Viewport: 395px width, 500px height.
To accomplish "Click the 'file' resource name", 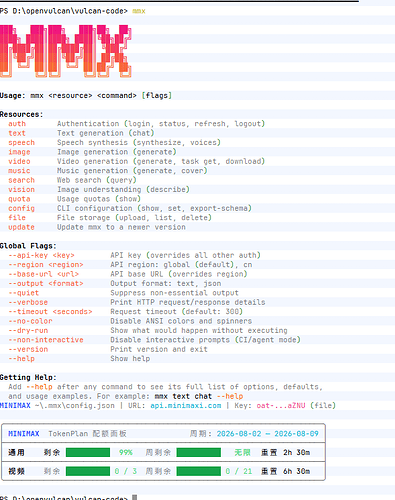I will [x=17, y=218].
